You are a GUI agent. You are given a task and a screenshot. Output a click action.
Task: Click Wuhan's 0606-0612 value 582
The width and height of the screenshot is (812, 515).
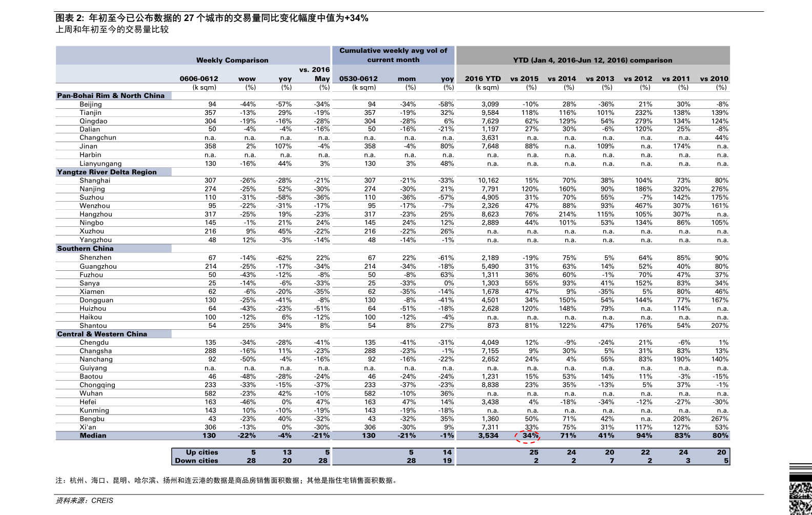(x=210, y=393)
